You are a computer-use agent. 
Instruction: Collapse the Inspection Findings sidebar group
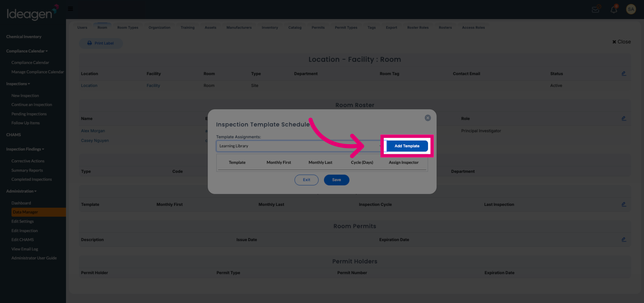click(25, 149)
